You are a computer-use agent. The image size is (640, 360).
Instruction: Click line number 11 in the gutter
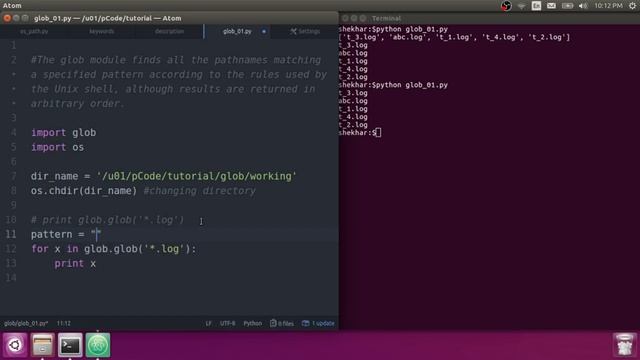coord(11,234)
